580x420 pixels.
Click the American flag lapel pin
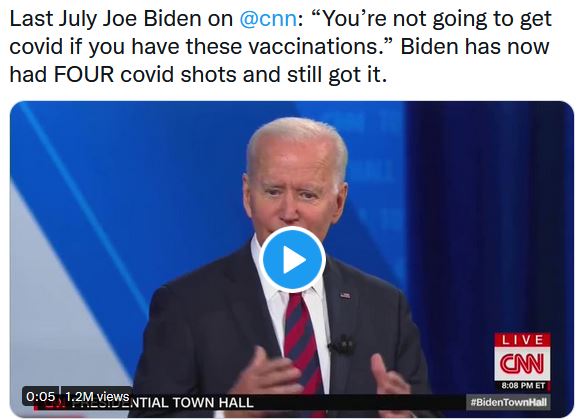[345, 295]
